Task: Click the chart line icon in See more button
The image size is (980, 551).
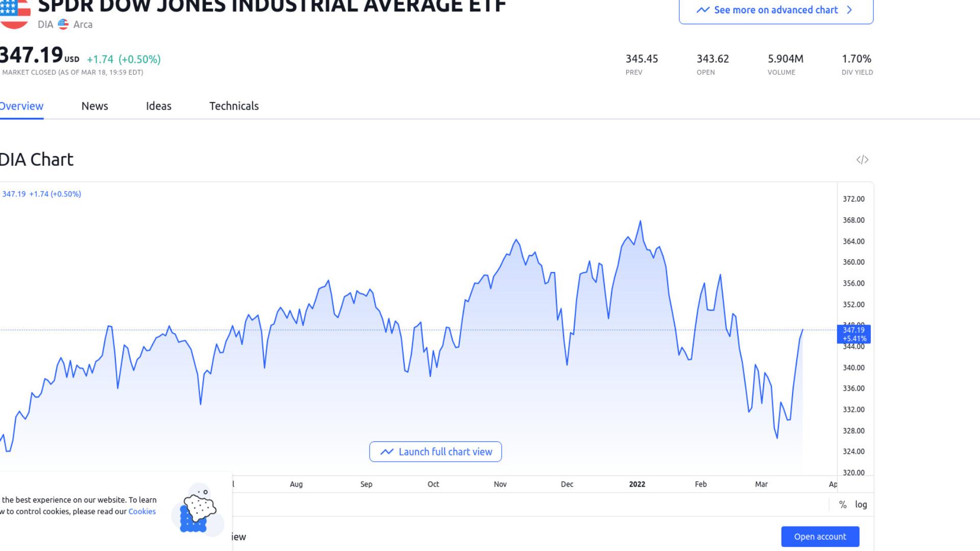Action: click(703, 10)
